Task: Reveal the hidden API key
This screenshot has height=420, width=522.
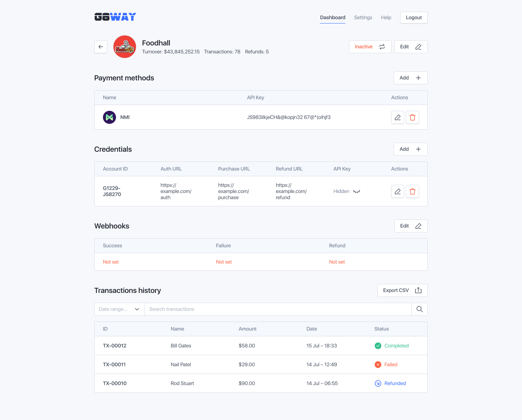Action: click(x=357, y=192)
